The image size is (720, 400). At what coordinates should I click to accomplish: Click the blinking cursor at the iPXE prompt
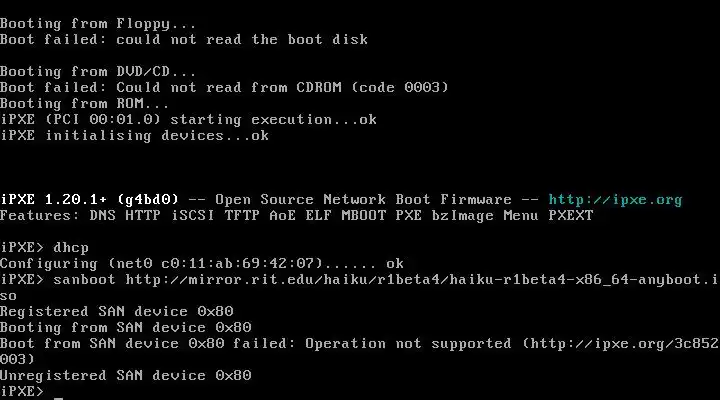tap(58, 397)
